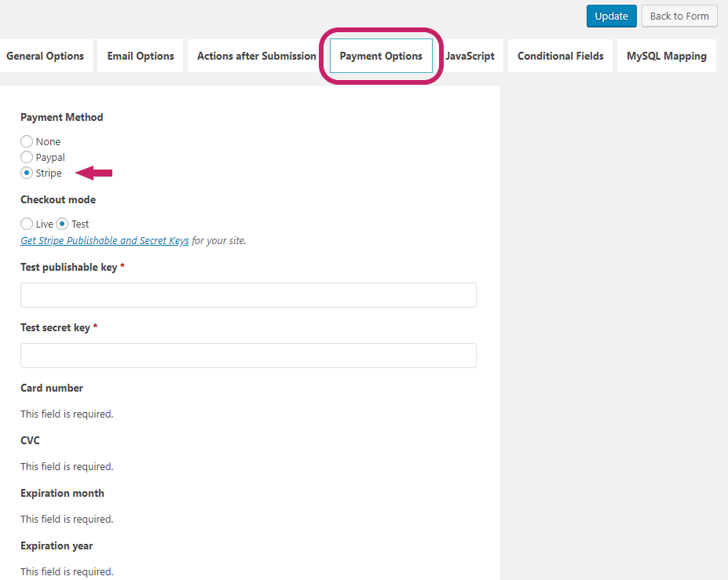Go back via Back to Form button

(679, 16)
